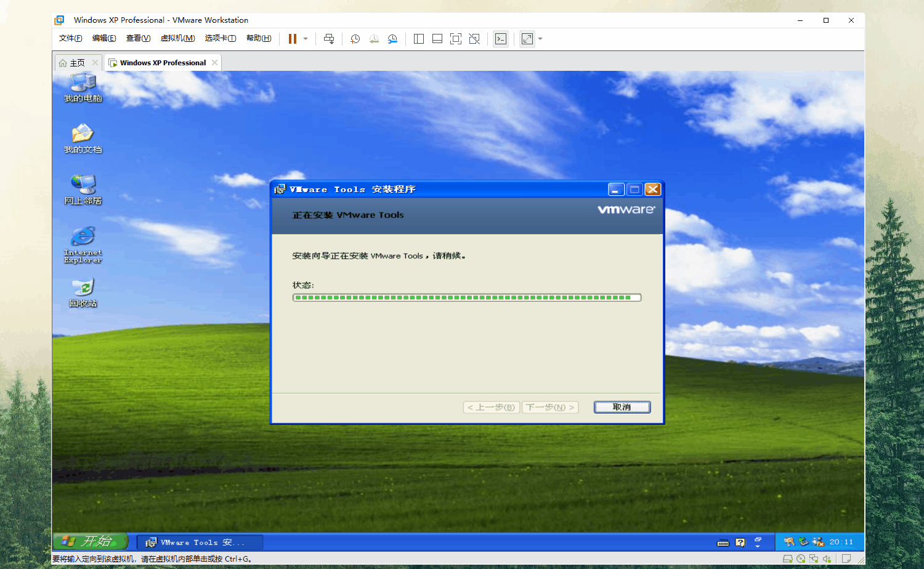Open the message log note icon
The image size is (924, 569).
point(846,559)
